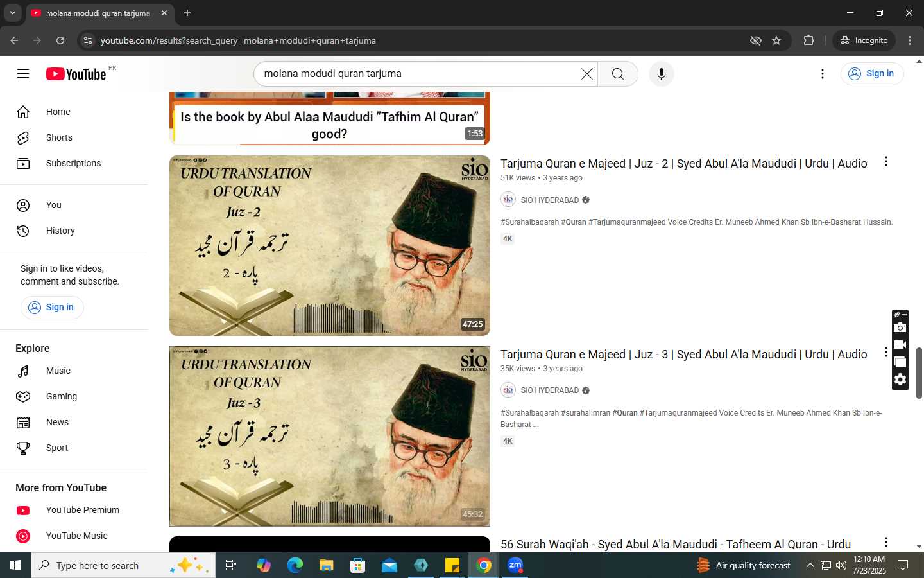Bookmark this page with the star
924x578 pixels.
click(776, 40)
